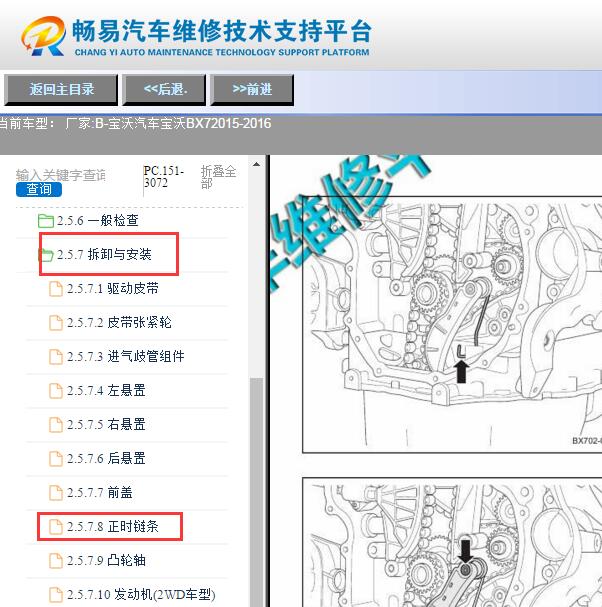Click the blue 查询 search button
The width and height of the screenshot is (602, 607).
39,189
